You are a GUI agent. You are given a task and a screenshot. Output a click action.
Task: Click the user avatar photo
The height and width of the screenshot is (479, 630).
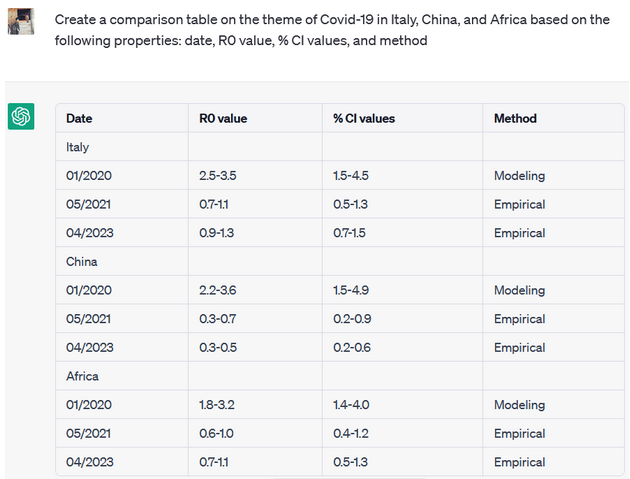(21, 19)
